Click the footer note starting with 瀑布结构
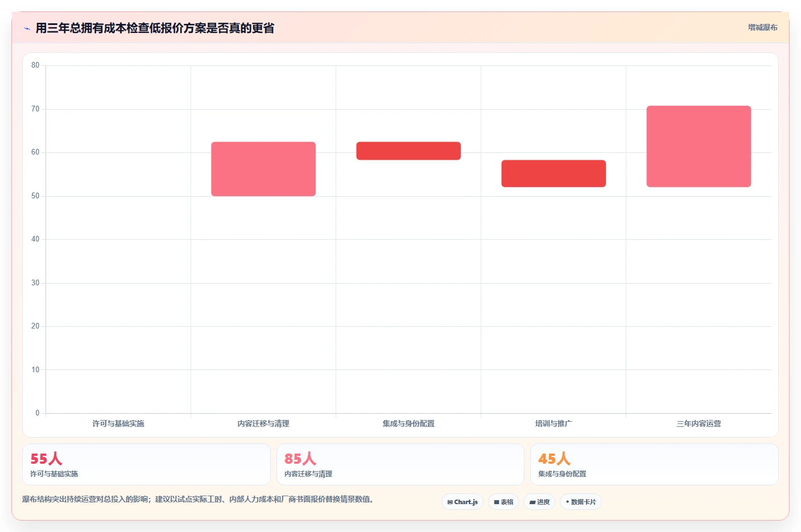The image size is (801, 532). coord(198,499)
